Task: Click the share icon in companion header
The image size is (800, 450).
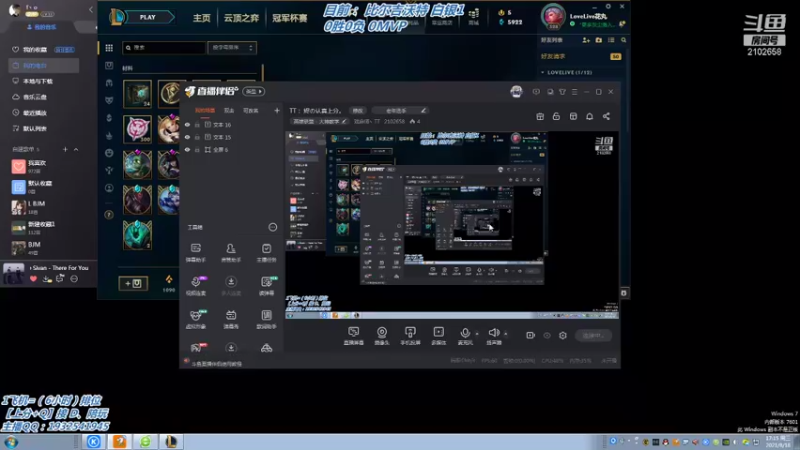Action: coord(606,117)
